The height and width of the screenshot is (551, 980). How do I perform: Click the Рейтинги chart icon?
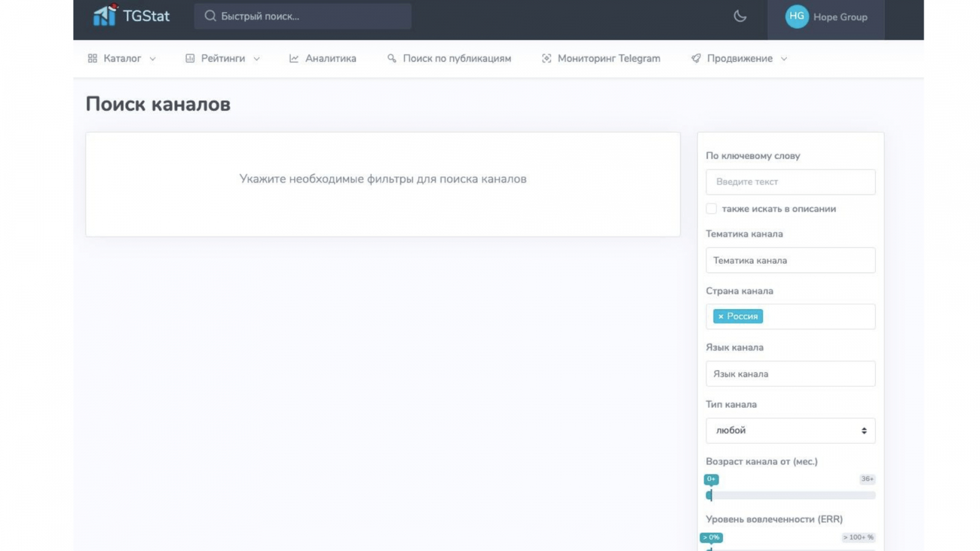tap(190, 58)
